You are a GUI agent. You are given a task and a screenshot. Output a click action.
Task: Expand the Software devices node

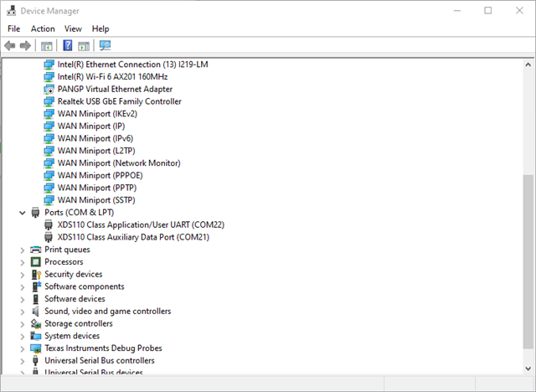(x=23, y=299)
